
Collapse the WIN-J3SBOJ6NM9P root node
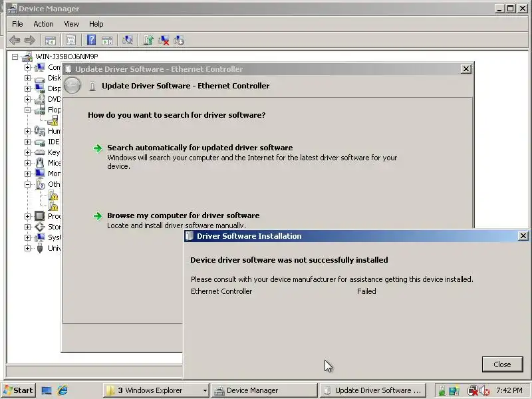(x=15, y=57)
